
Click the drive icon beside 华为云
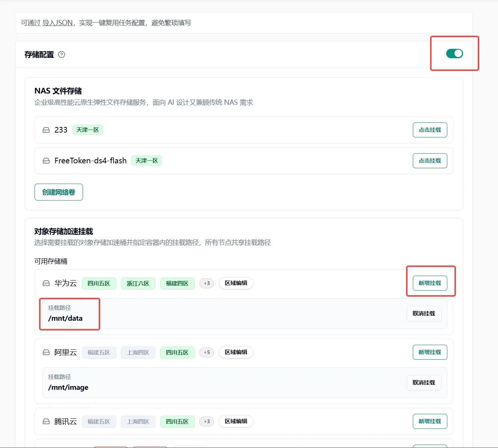click(x=46, y=283)
